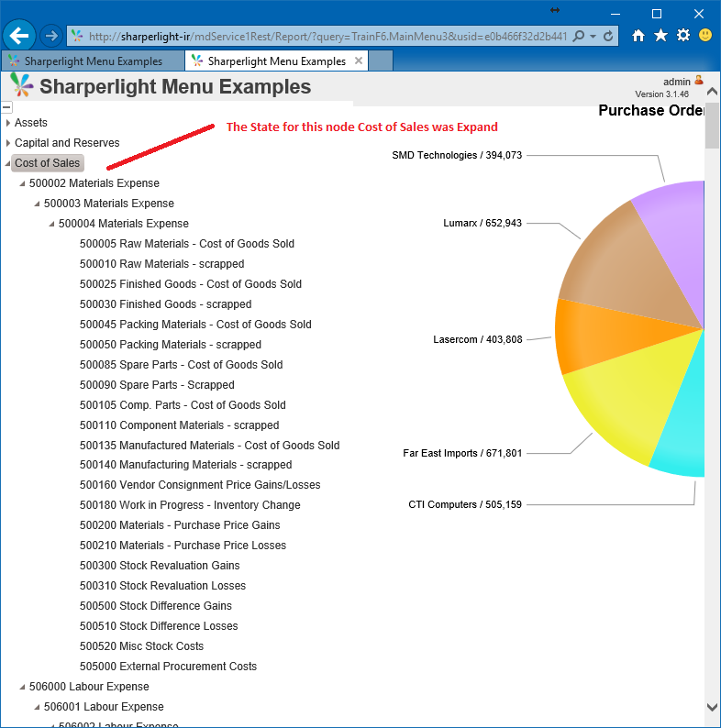Click the site favicon in the address bar
Image resolution: width=721 pixels, height=728 pixels.
click(77, 36)
